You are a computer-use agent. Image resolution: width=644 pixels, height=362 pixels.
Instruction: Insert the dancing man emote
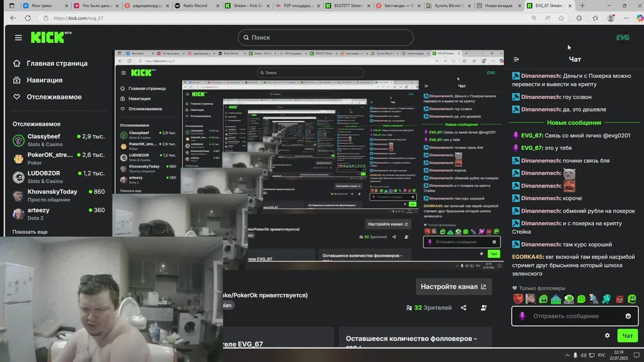(594, 299)
